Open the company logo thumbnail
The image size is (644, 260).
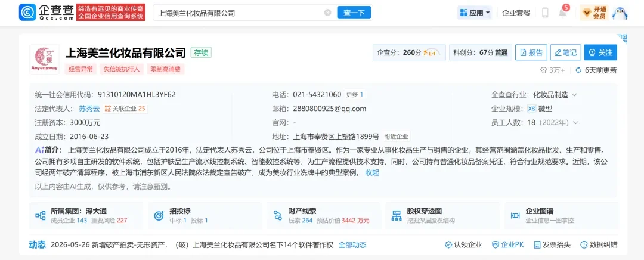coord(44,60)
